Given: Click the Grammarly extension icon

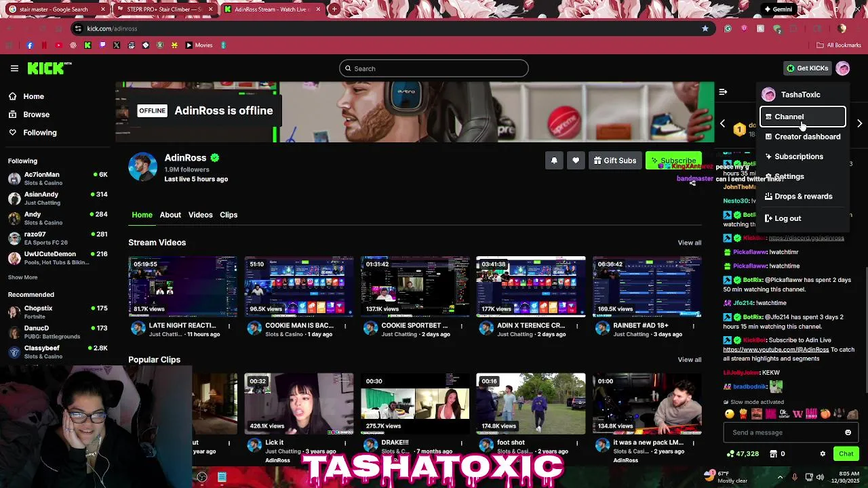Looking at the screenshot, I should pos(728,28).
